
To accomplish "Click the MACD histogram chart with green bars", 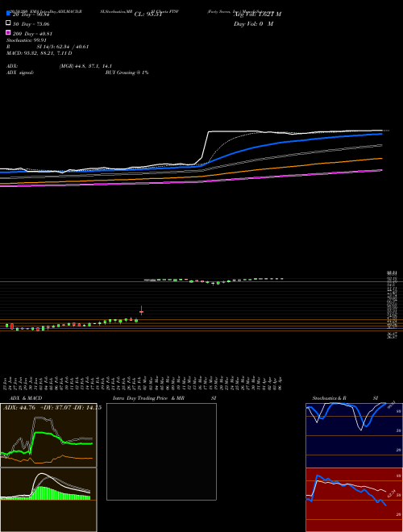I will pyautogui.click(x=48, y=500).
